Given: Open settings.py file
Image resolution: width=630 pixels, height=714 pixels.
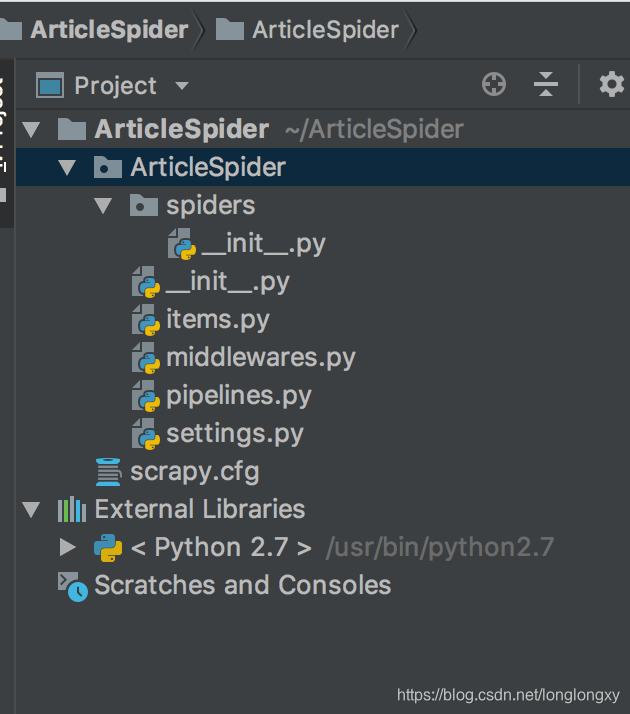Looking at the screenshot, I should (x=235, y=434).
